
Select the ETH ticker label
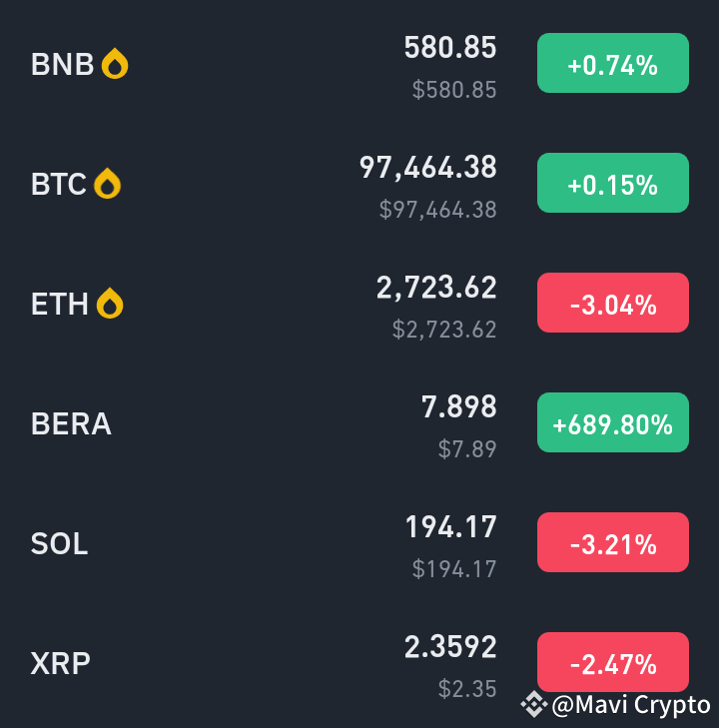point(59,304)
